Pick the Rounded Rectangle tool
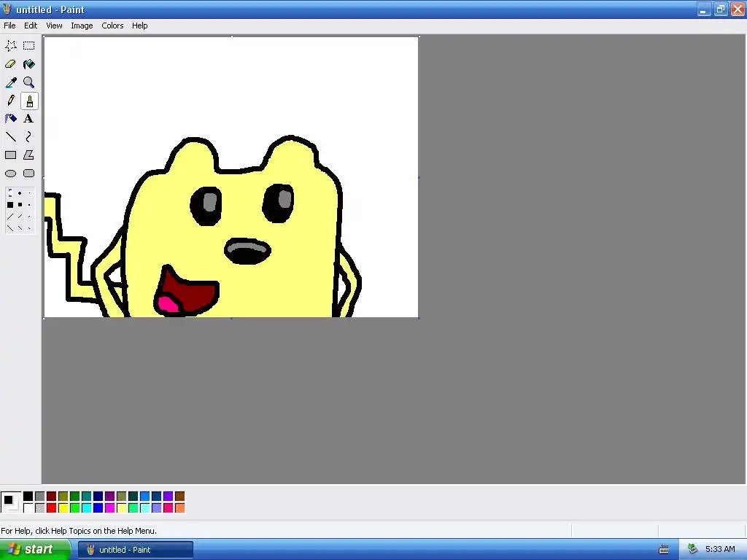 pyautogui.click(x=29, y=174)
